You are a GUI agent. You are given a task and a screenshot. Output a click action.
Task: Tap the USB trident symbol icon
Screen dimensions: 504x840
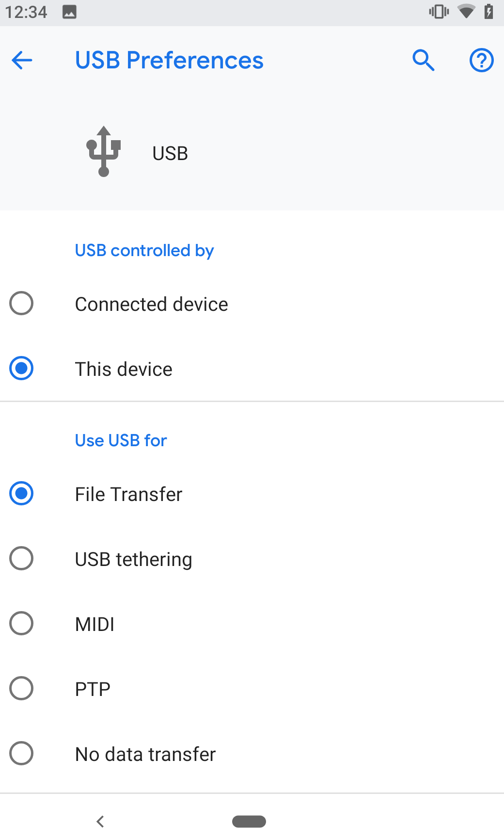(x=103, y=151)
